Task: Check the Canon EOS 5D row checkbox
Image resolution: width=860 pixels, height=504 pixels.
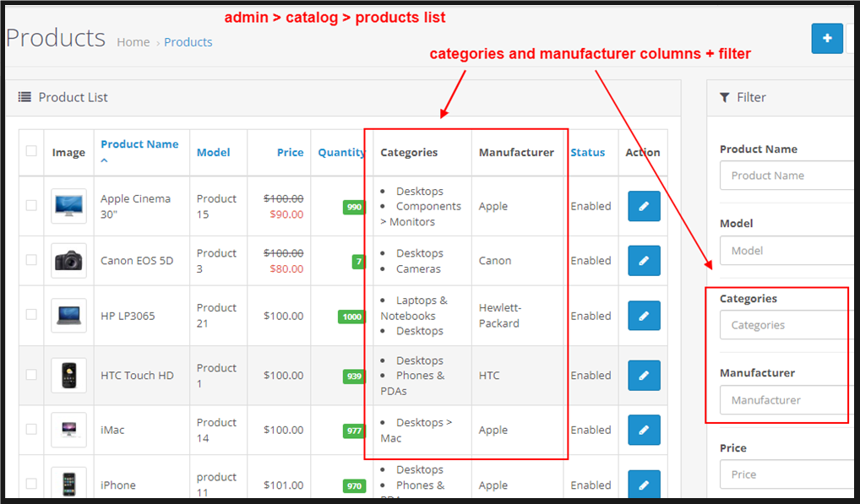Action: coord(30,261)
